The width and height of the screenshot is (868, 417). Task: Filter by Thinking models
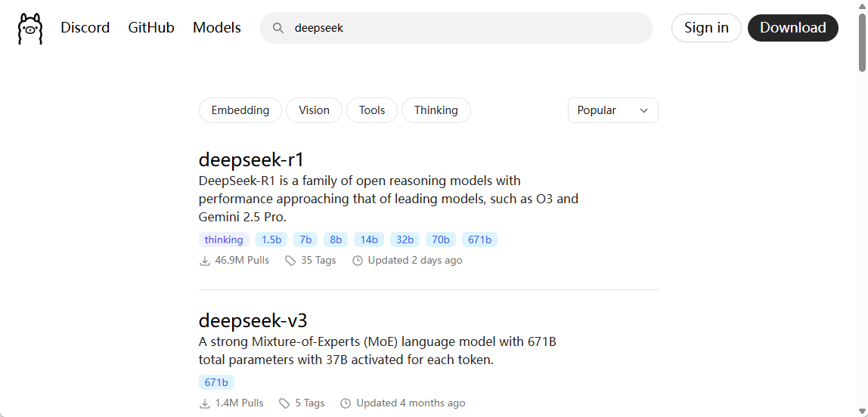(436, 110)
